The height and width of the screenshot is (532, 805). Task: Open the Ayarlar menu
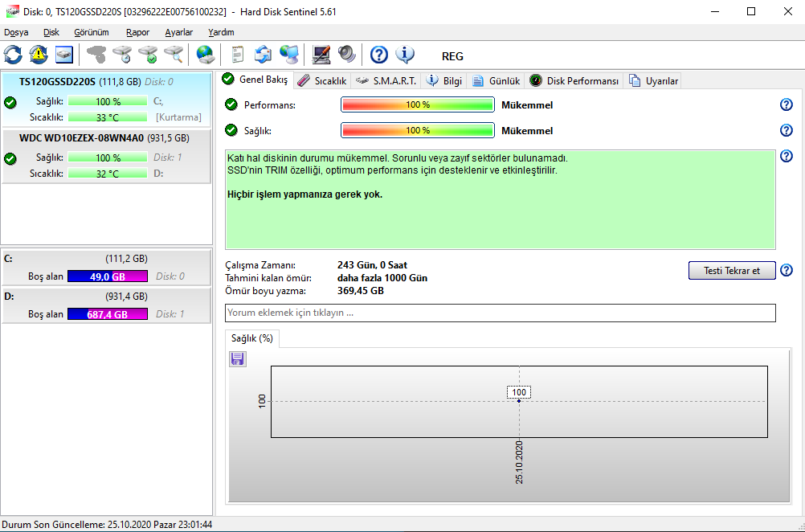click(x=178, y=32)
